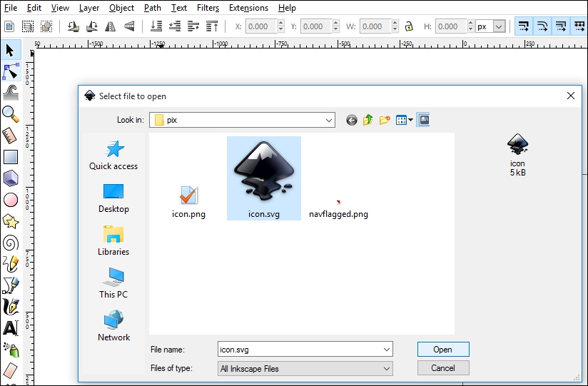Raise selection to top
Screen dimensions: 588x386
pos(212,26)
